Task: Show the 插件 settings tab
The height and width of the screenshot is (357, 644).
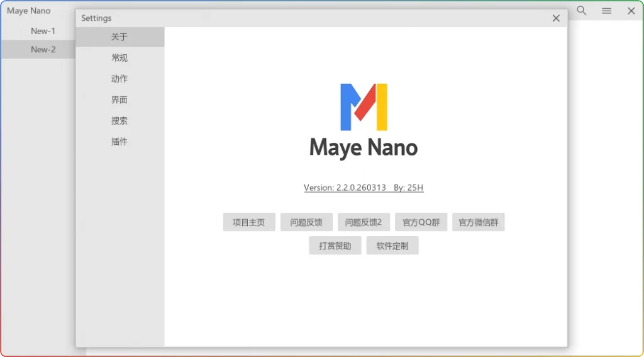Action: (120, 142)
